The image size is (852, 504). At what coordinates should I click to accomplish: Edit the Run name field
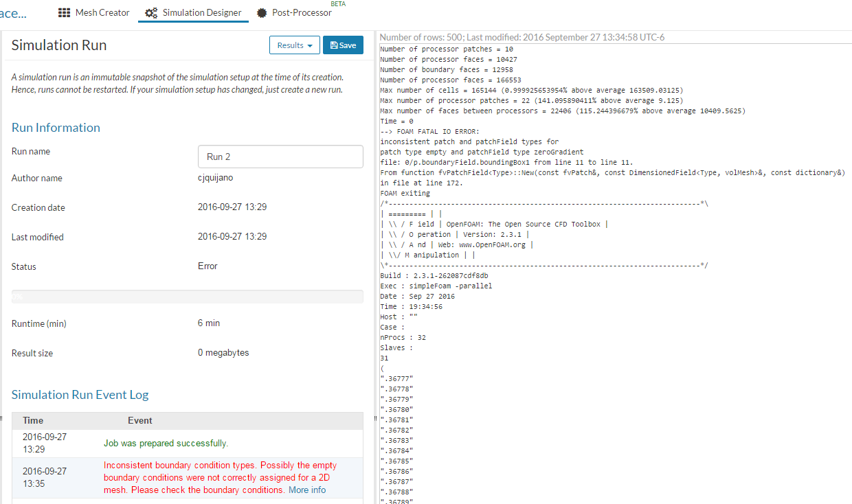coord(280,157)
